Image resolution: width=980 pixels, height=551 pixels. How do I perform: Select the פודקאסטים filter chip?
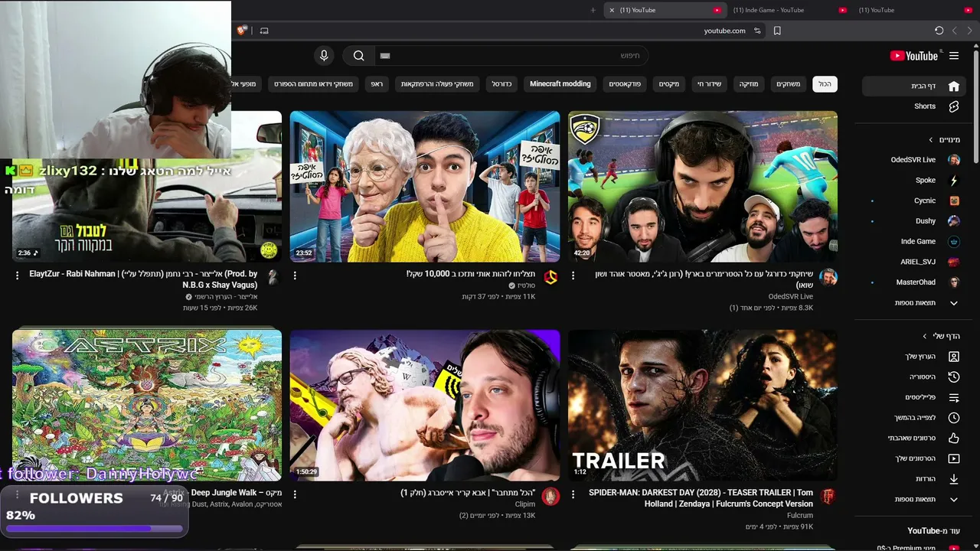625,83
